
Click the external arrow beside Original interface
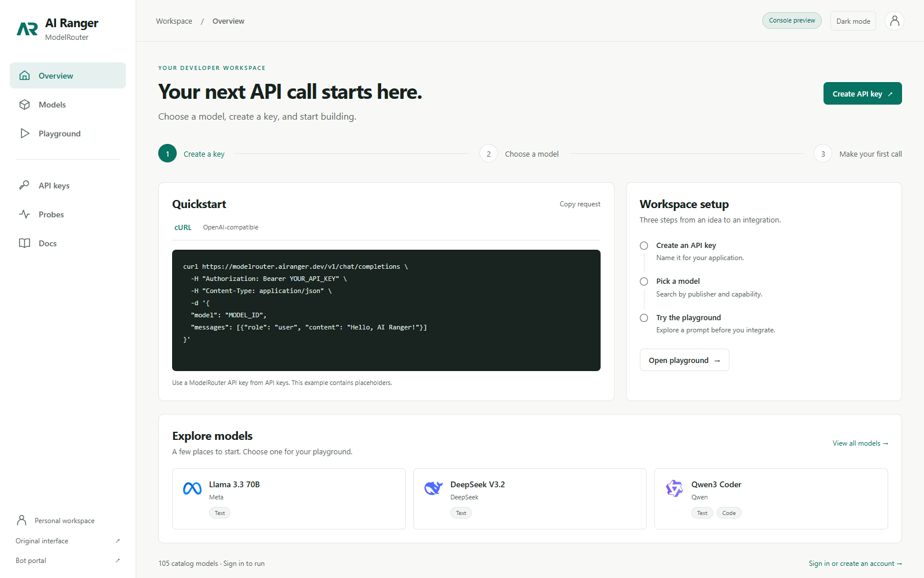click(x=118, y=541)
